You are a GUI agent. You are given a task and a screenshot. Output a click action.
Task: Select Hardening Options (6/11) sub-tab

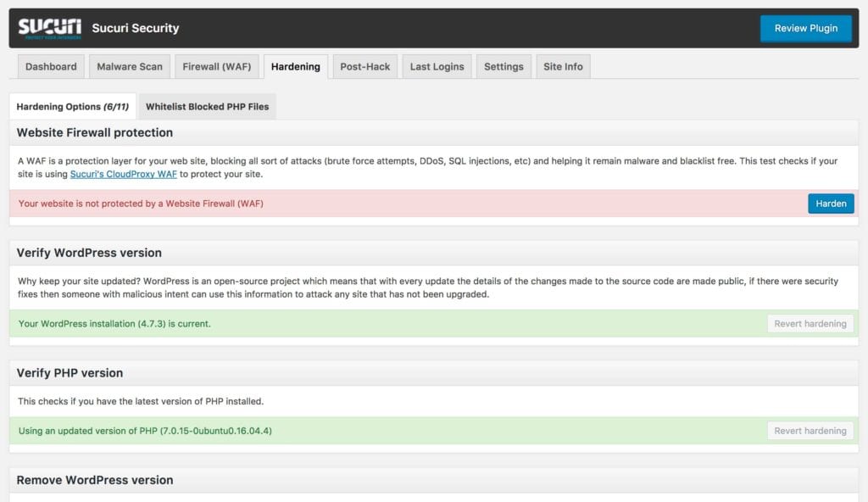click(73, 106)
